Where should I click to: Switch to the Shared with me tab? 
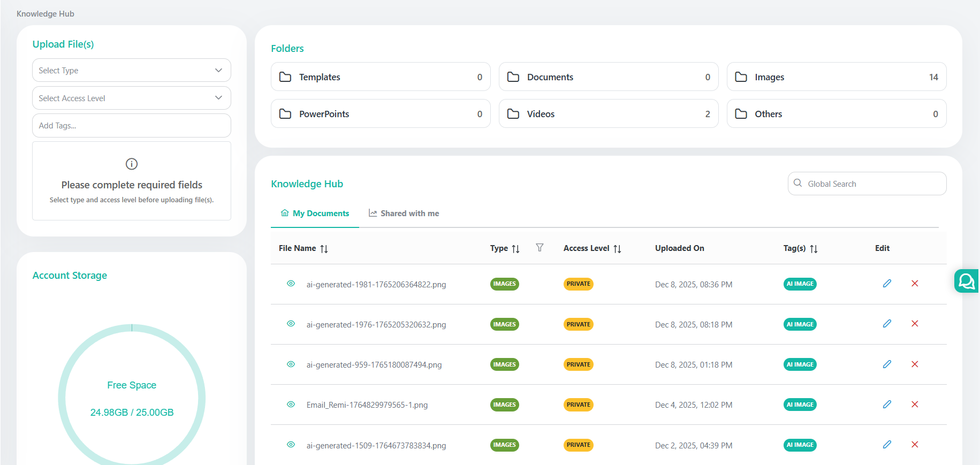click(404, 214)
